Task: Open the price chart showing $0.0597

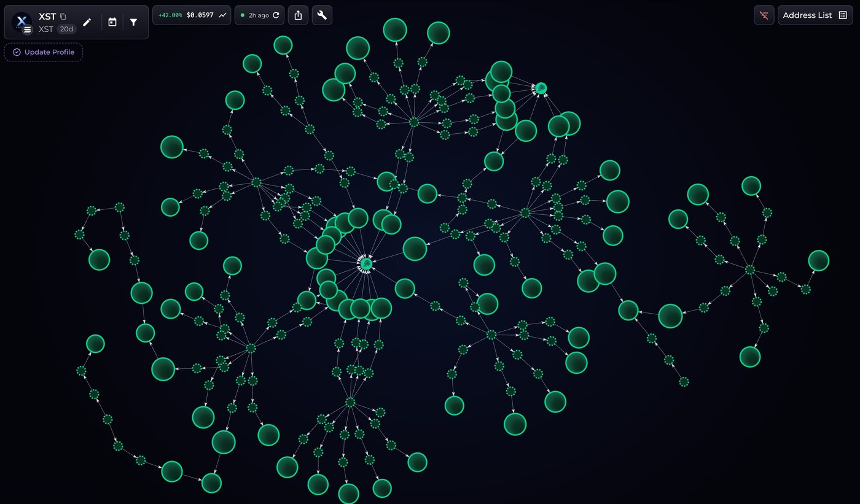Action: click(192, 15)
